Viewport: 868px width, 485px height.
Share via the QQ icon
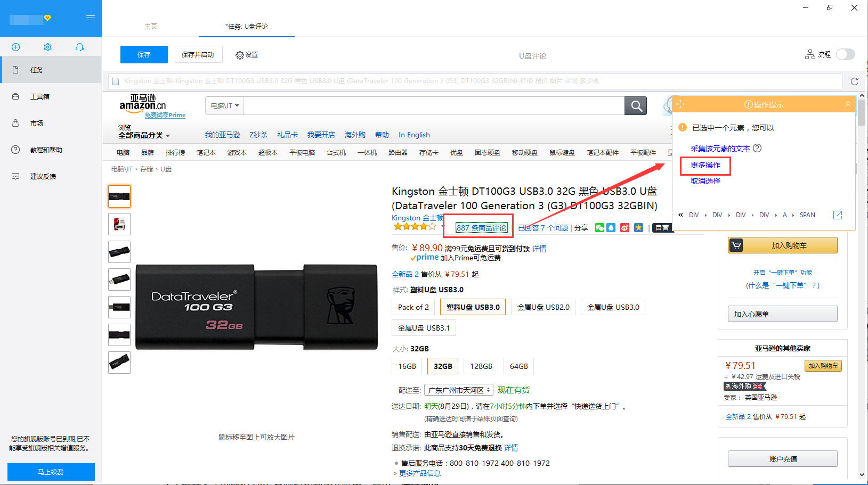[x=611, y=228]
